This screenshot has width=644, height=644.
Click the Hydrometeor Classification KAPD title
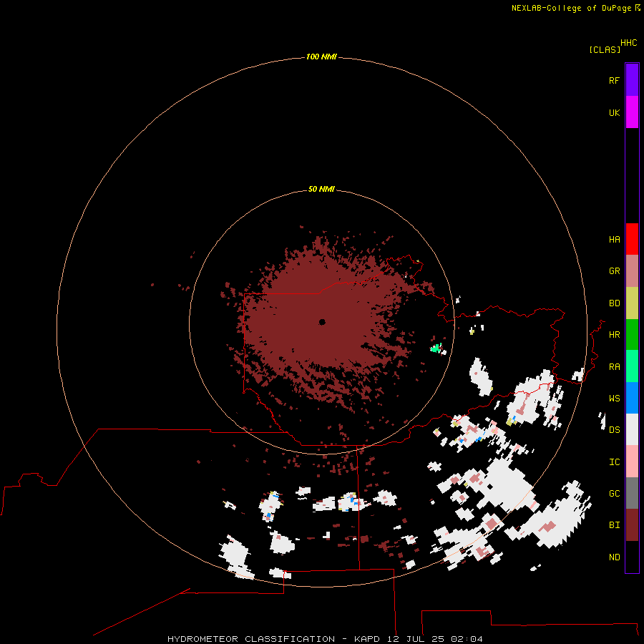[325, 639]
